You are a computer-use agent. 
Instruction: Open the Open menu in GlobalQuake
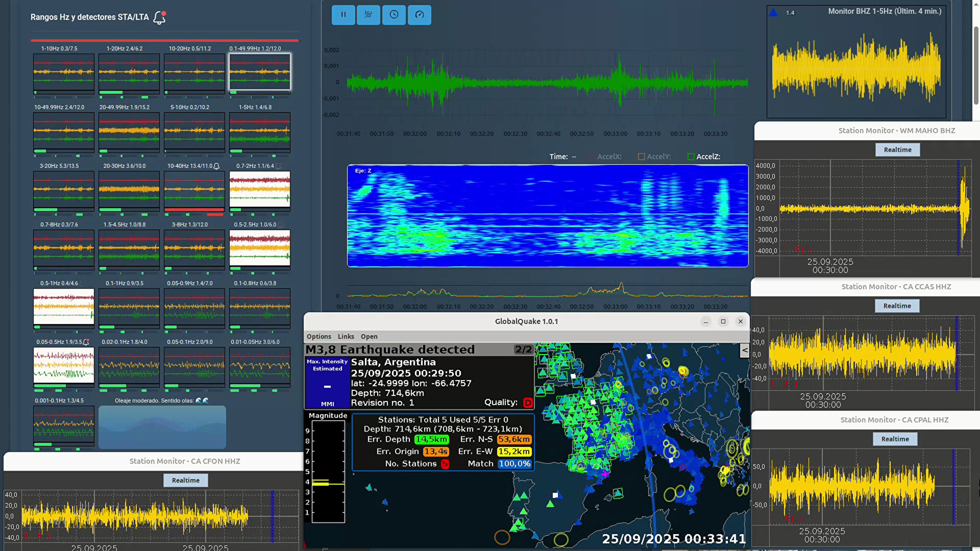point(369,336)
